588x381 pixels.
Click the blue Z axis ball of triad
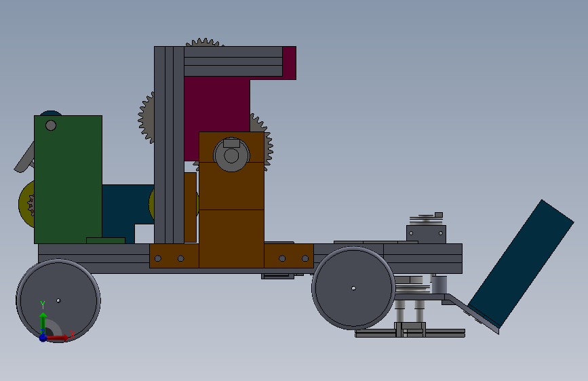tap(43, 338)
